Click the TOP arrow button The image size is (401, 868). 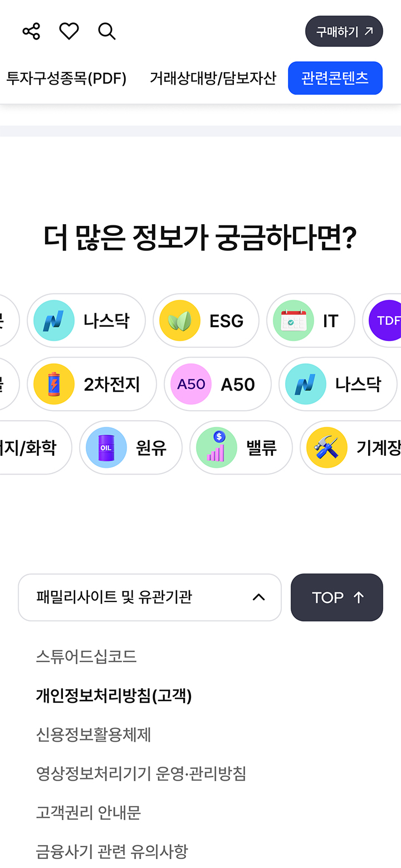[337, 597]
